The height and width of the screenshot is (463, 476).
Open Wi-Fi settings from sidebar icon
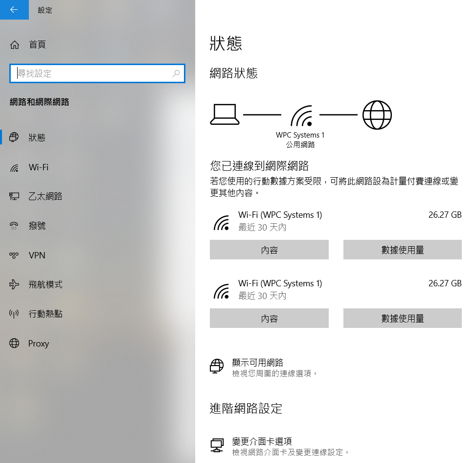[x=14, y=167]
